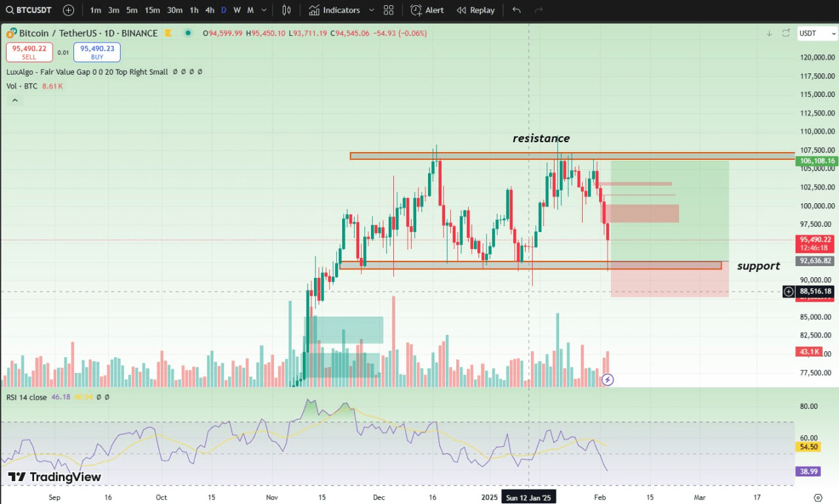Switch to the 5m timeframe
This screenshot has height=504, width=839.
click(x=132, y=10)
